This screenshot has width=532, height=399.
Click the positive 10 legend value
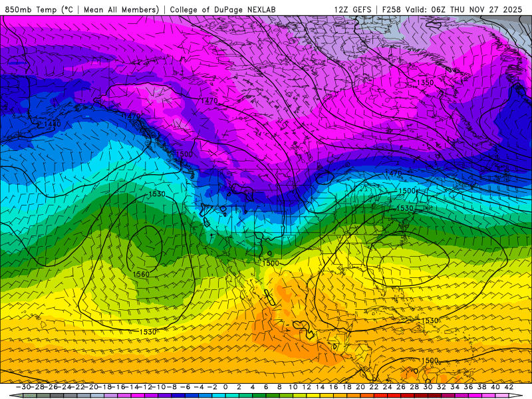(x=293, y=387)
